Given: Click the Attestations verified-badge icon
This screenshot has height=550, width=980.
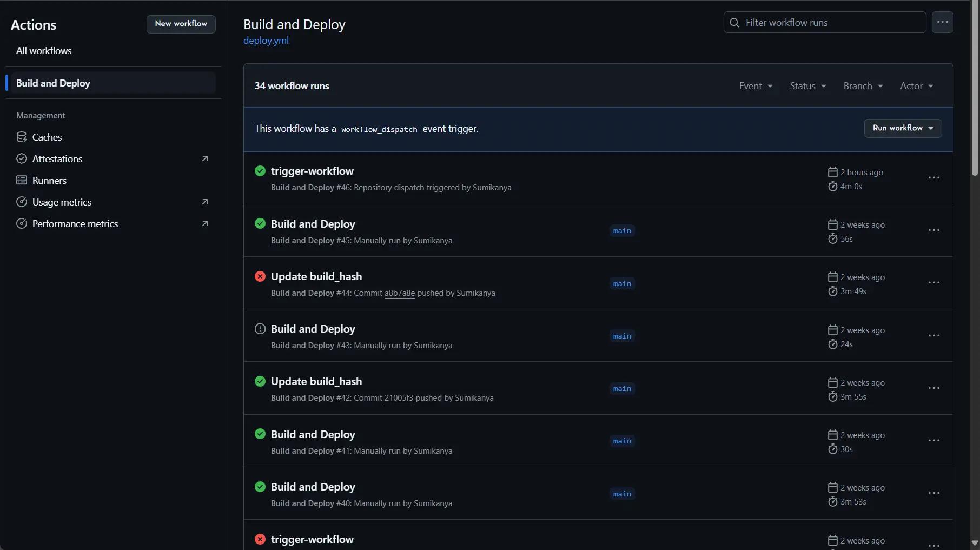Looking at the screenshot, I should pos(22,159).
